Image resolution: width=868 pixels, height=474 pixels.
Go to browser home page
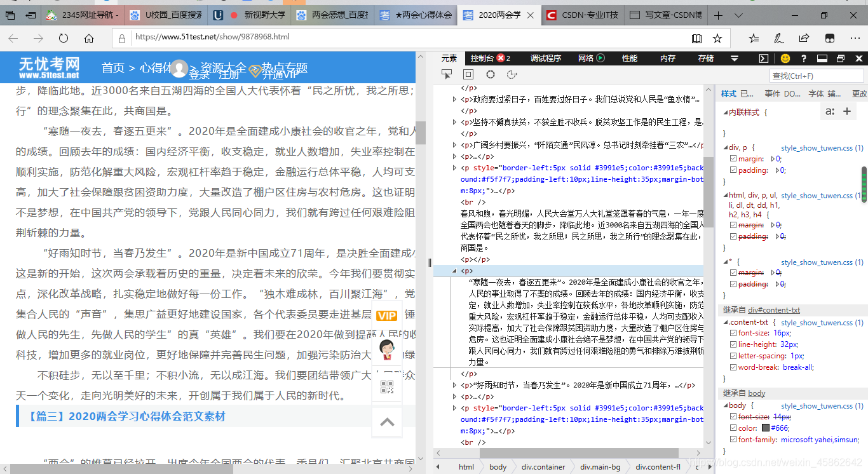click(89, 38)
